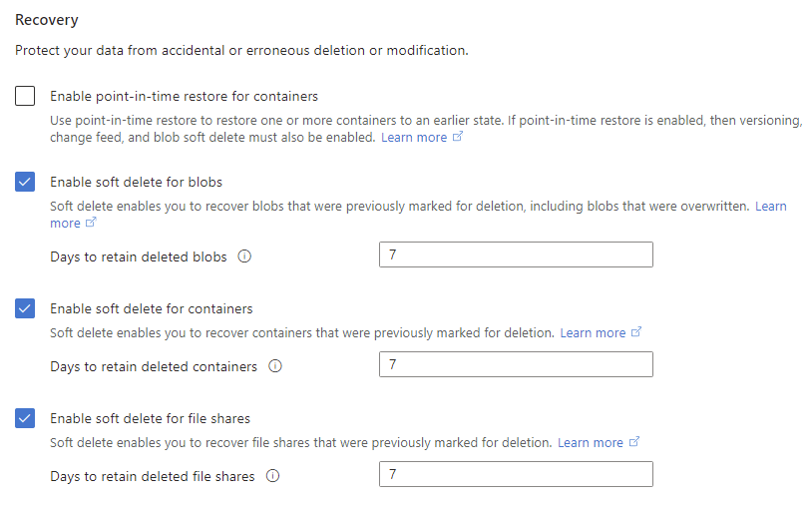Click the days to retain deleted containers field

point(516,364)
